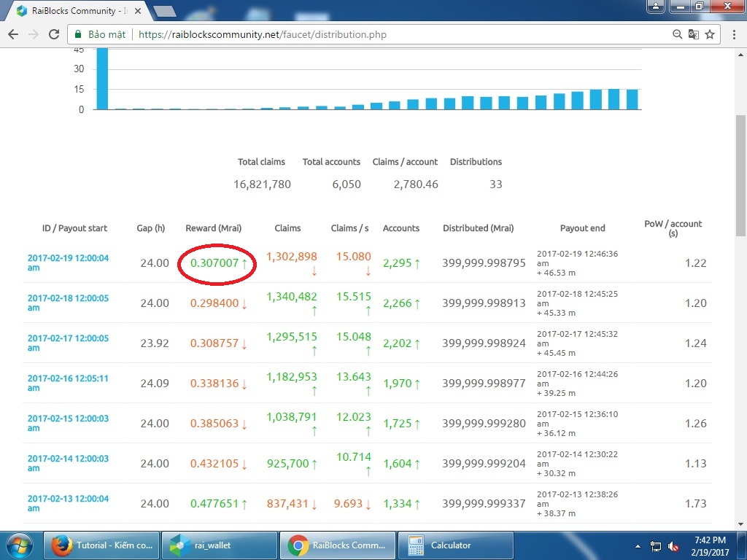Click the claims value 925,700

pos(287,463)
